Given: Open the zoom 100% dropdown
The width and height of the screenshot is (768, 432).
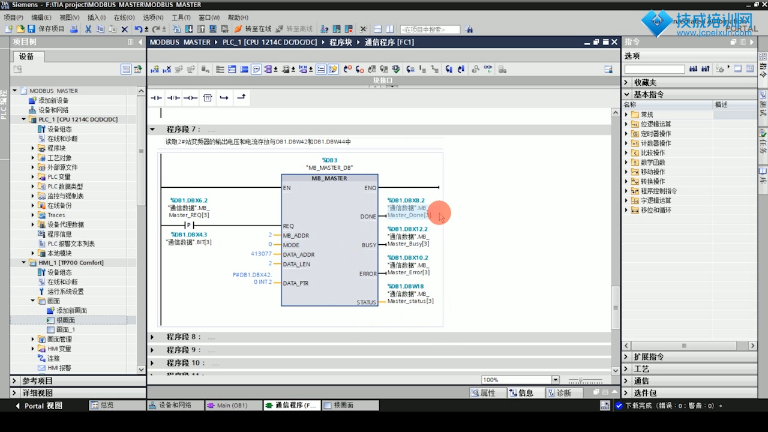Looking at the screenshot, I should 555,380.
